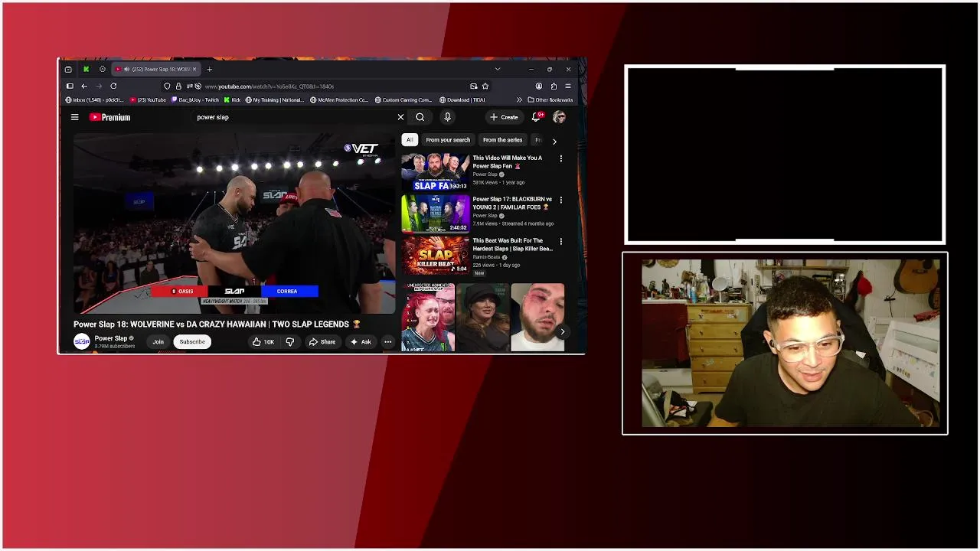
Task: Play the Short with the red-haired woman
Action: click(428, 317)
